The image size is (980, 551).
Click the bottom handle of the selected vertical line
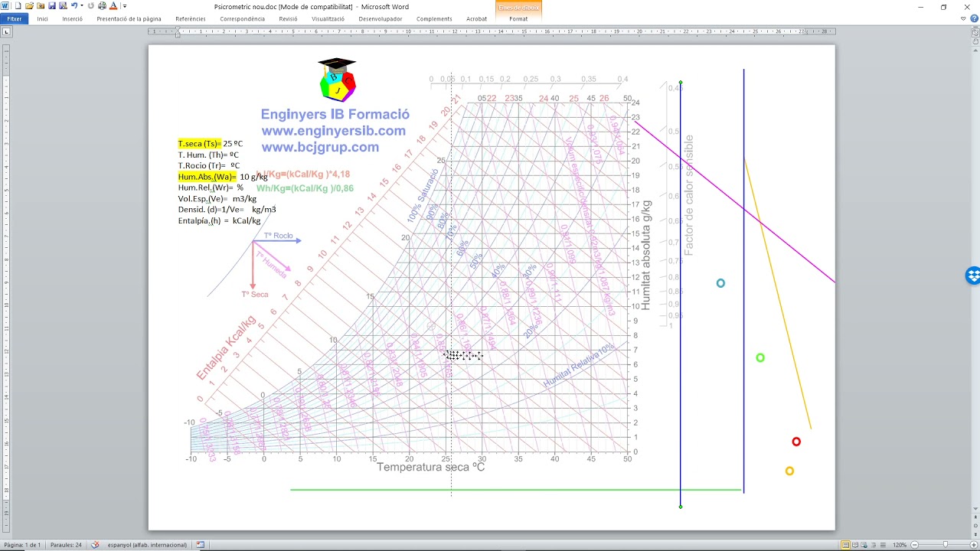click(x=681, y=506)
